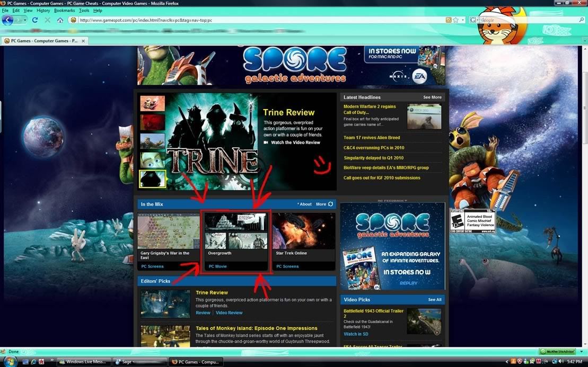Bookmark this page with the star icon

click(x=455, y=20)
